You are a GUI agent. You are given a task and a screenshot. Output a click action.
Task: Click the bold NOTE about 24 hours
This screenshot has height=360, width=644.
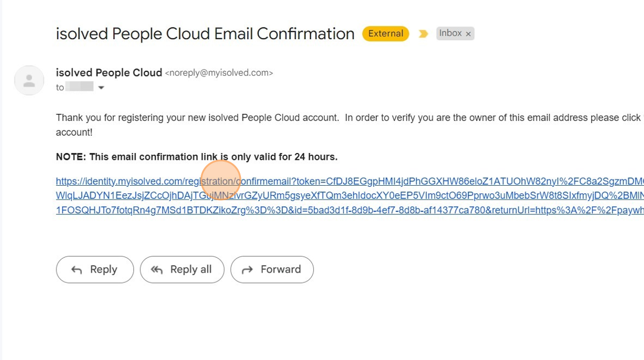(x=197, y=157)
